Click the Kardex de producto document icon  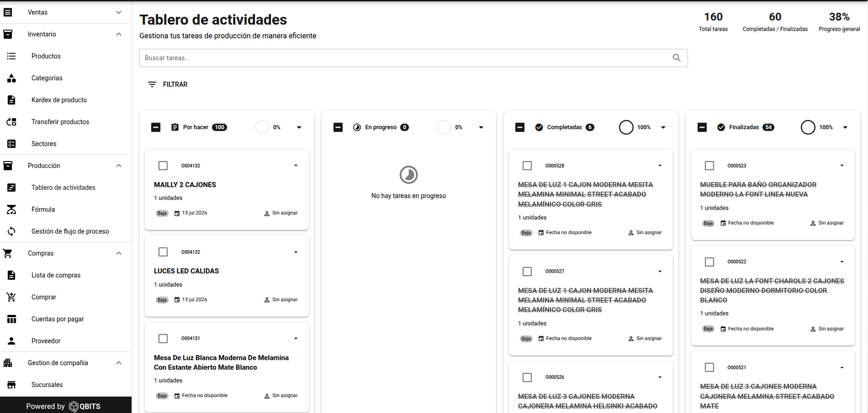click(11, 100)
